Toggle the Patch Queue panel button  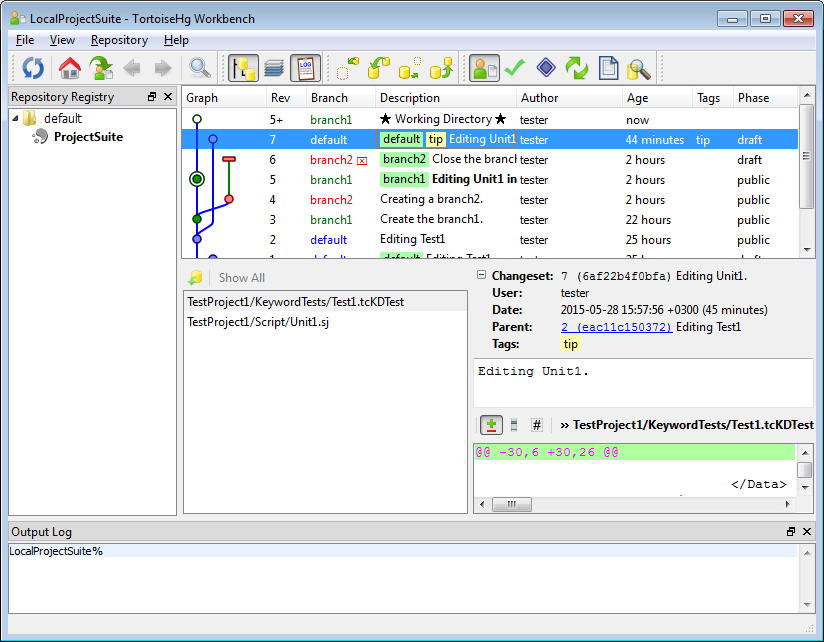click(x=274, y=68)
